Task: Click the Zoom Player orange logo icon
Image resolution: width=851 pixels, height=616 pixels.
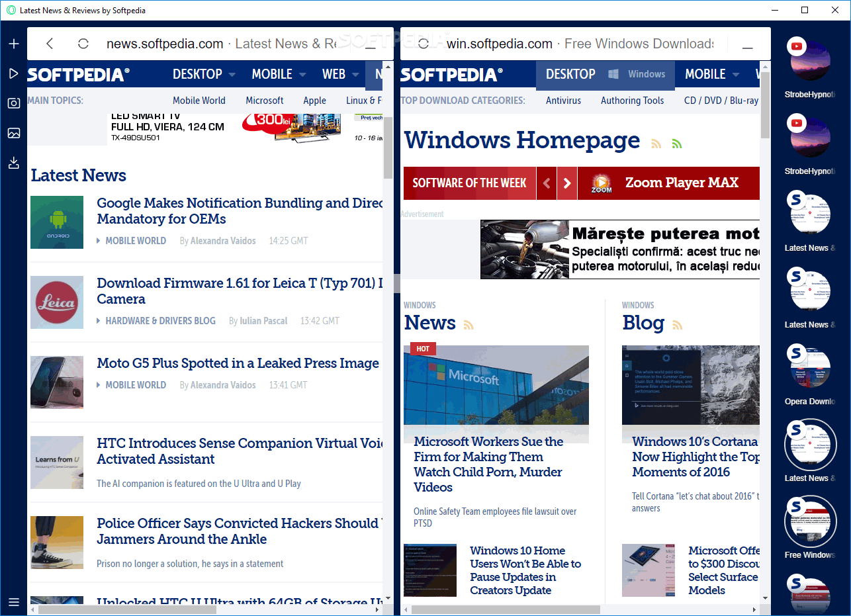Action: click(x=602, y=183)
